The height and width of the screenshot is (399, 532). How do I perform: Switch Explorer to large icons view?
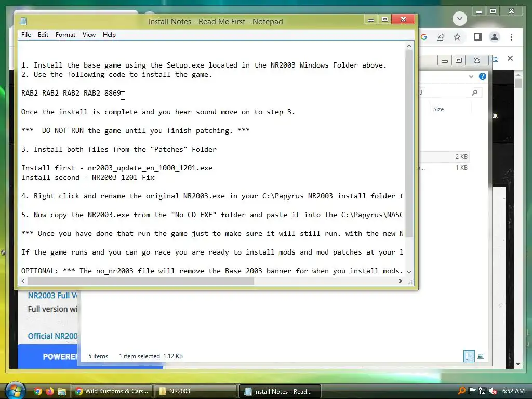coord(481,356)
